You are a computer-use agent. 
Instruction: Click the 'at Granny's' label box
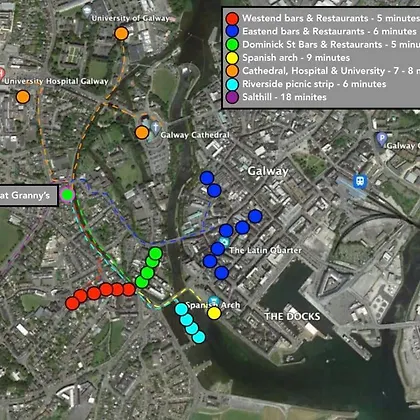click(28, 196)
